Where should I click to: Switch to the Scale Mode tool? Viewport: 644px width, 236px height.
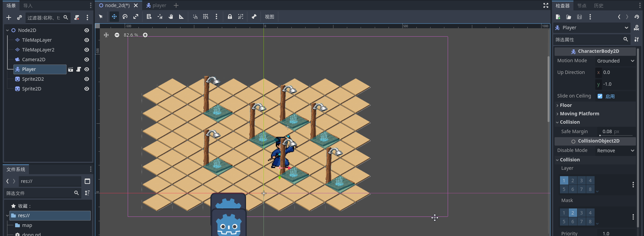click(x=136, y=16)
